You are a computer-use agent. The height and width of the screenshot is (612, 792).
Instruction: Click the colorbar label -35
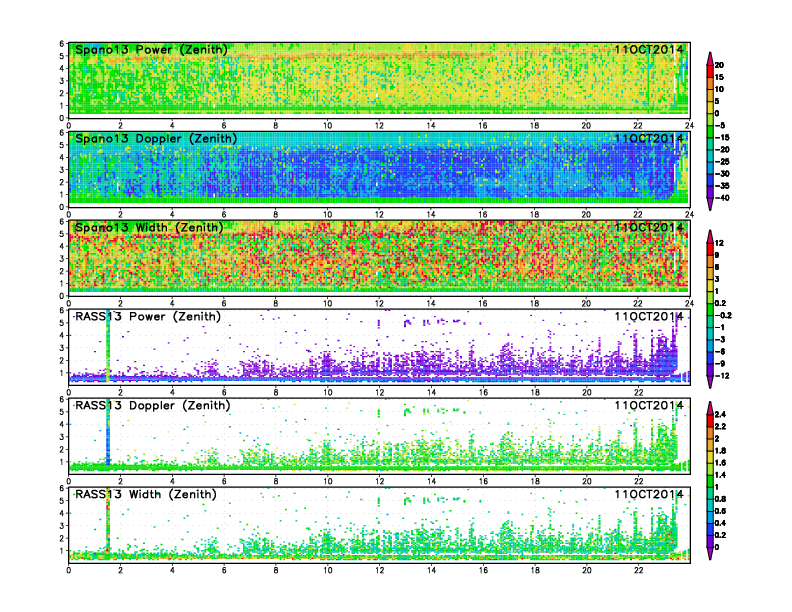(722, 186)
